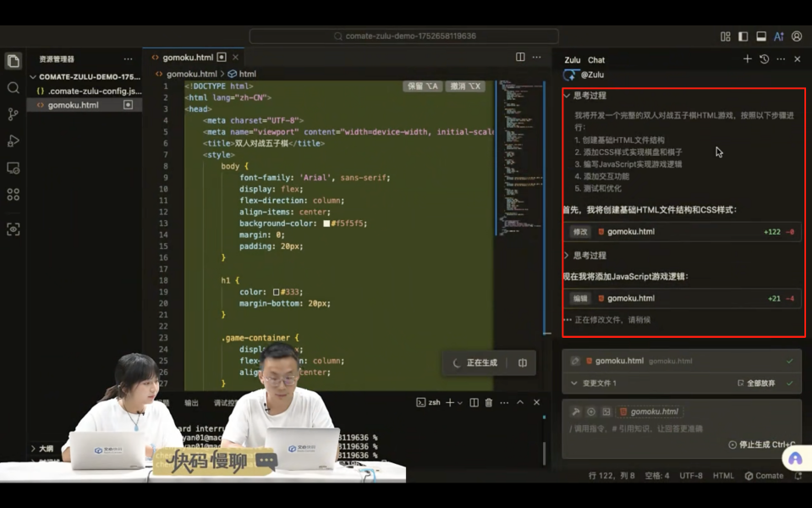Click the hammer tool icon in chat input

[576, 411]
